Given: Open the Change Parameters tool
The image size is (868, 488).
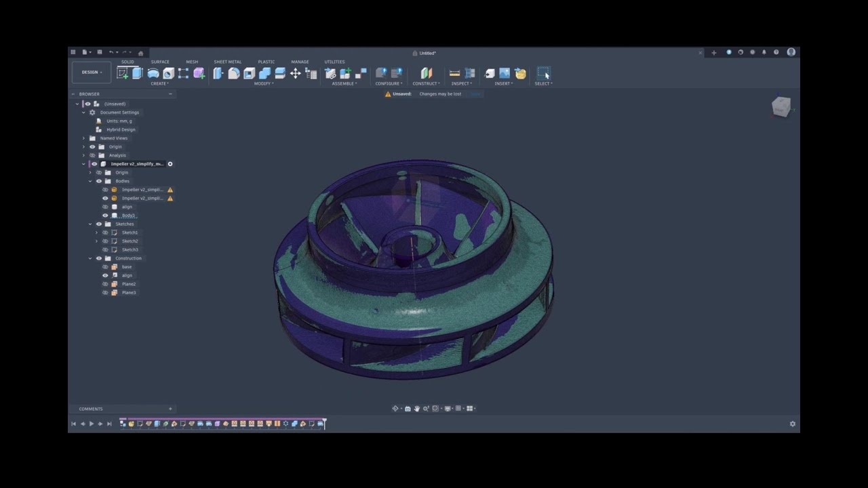Looking at the screenshot, I should pyautogui.click(x=311, y=73).
